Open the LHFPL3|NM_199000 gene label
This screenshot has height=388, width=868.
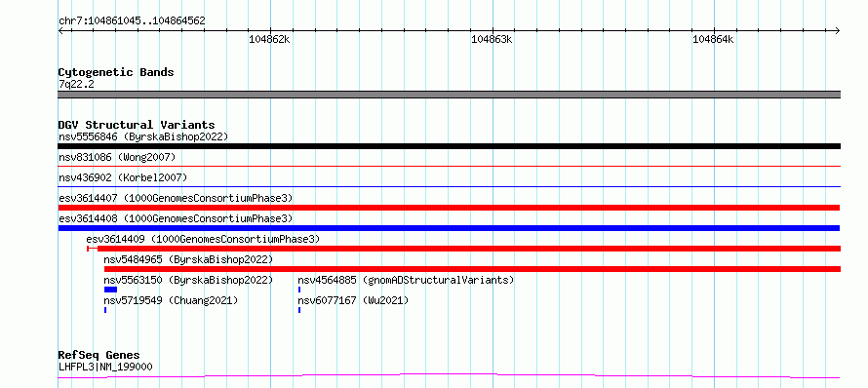click(105, 367)
